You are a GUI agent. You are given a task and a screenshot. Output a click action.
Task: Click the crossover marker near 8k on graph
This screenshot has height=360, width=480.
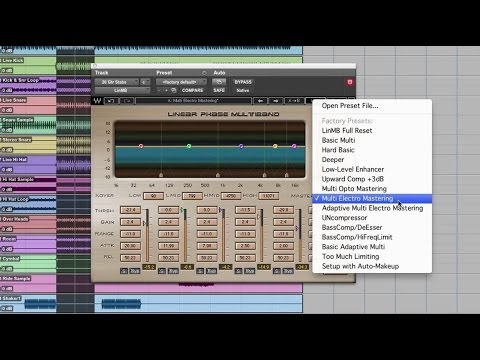286,175
